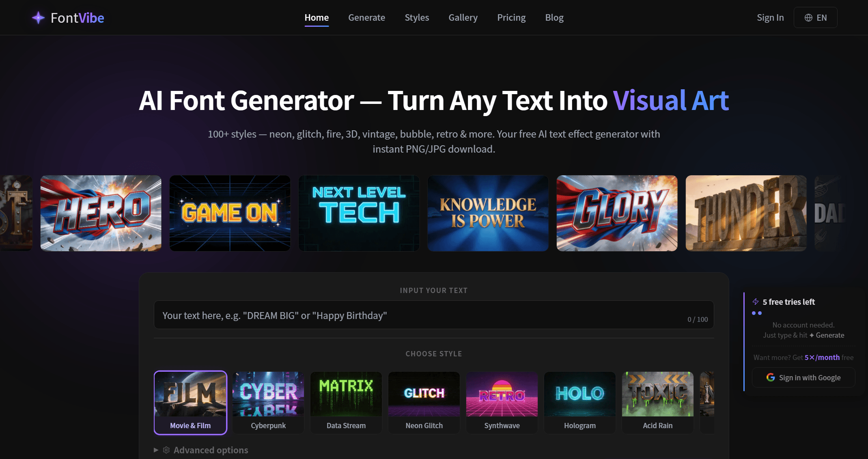
Task: Go to the Generate nav tab
Action: (x=366, y=17)
